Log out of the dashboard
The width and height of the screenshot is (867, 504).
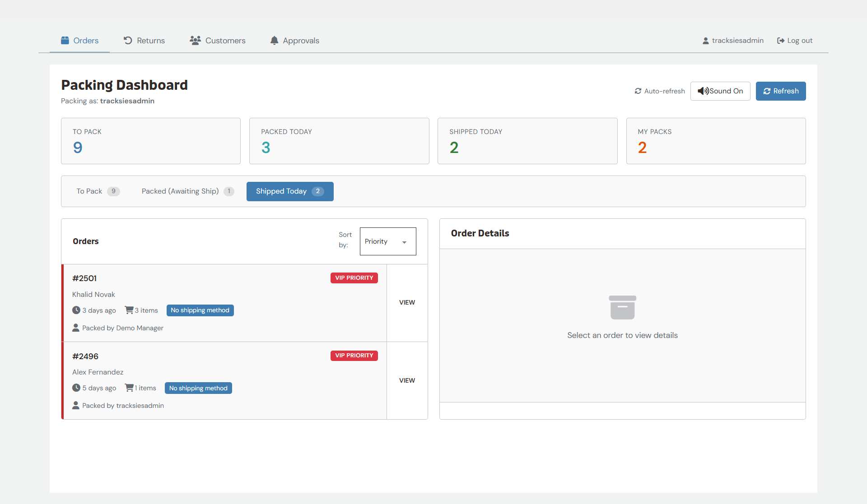795,41
